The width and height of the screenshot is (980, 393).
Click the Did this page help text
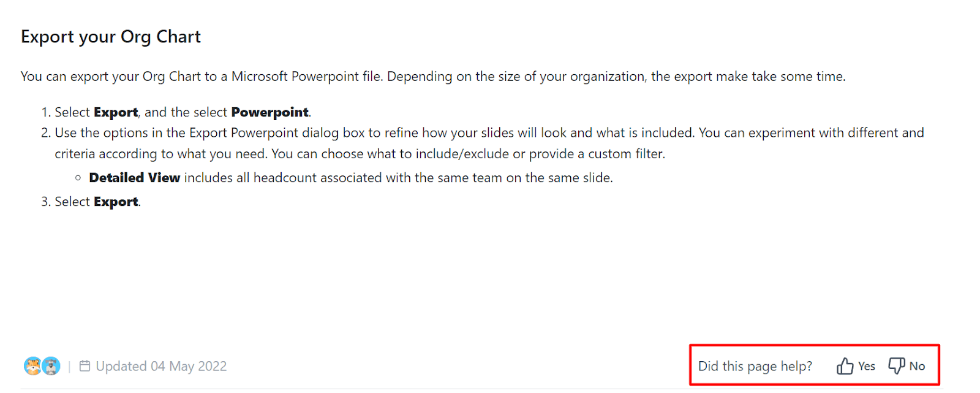point(755,365)
